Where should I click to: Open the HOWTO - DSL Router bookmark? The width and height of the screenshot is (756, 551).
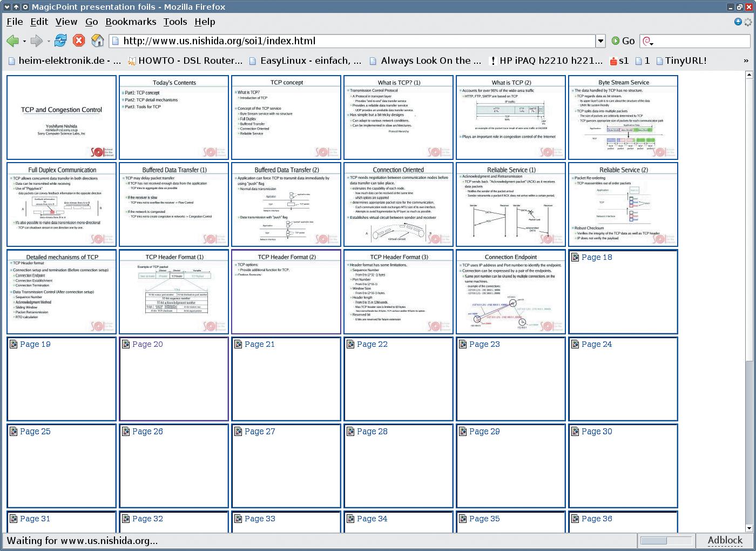[x=185, y=61]
